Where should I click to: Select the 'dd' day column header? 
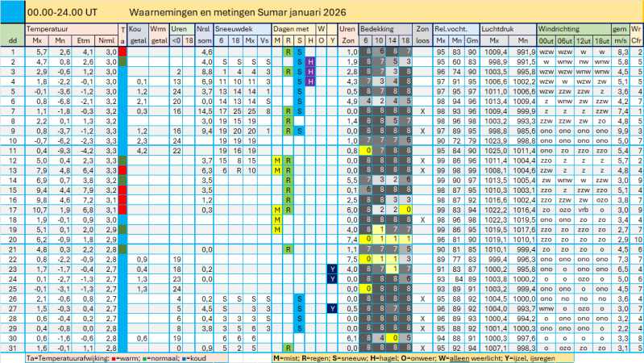(x=12, y=39)
